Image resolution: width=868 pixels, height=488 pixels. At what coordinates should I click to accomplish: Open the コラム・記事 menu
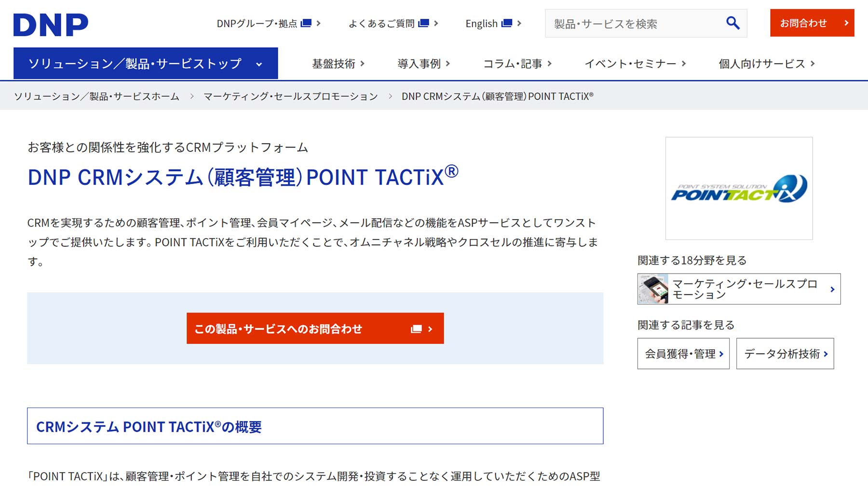[517, 64]
